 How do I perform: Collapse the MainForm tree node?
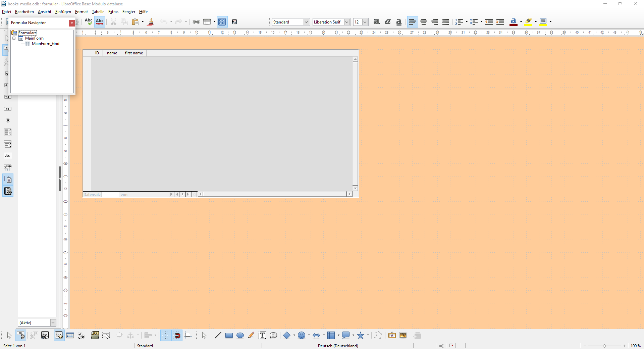click(14, 38)
